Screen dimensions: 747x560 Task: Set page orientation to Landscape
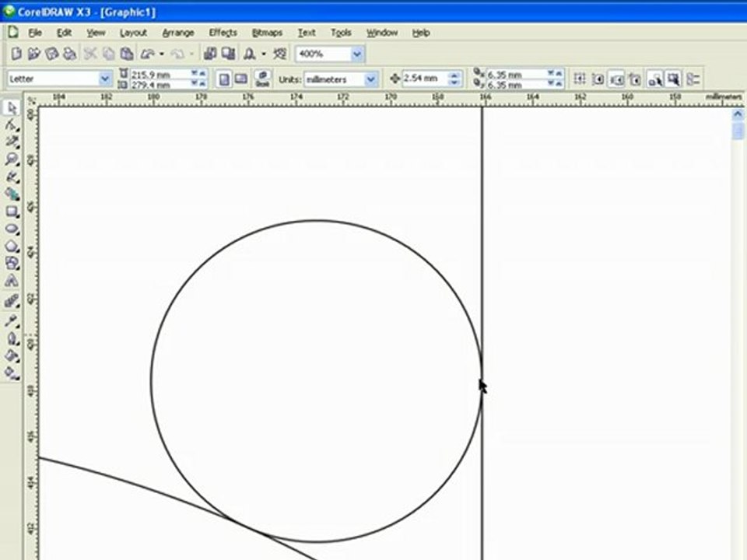click(x=240, y=79)
